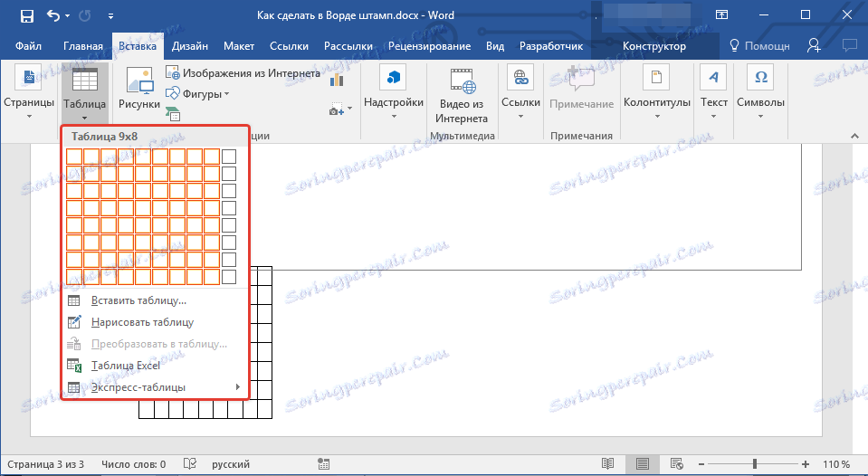
Task: Click the zoom out minus button
Action: coord(701,464)
